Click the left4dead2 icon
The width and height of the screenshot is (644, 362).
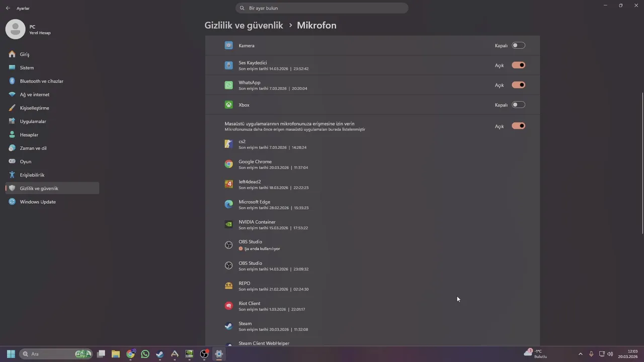click(x=229, y=184)
